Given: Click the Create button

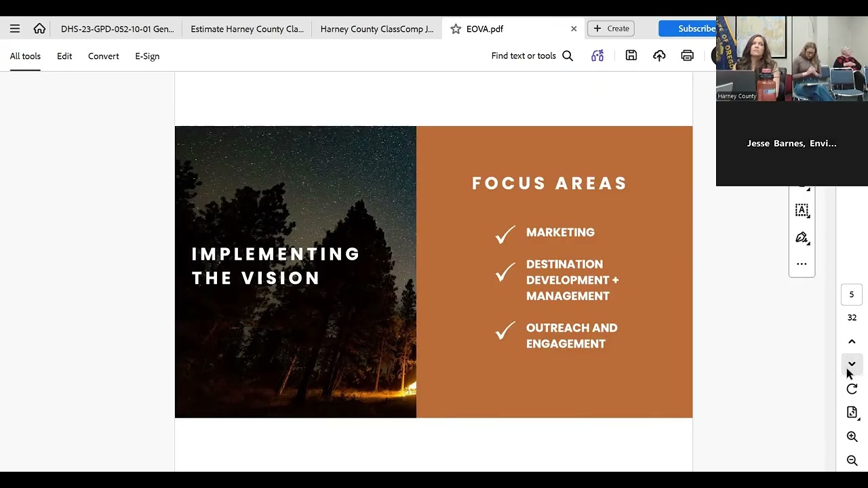Looking at the screenshot, I should (x=611, y=28).
